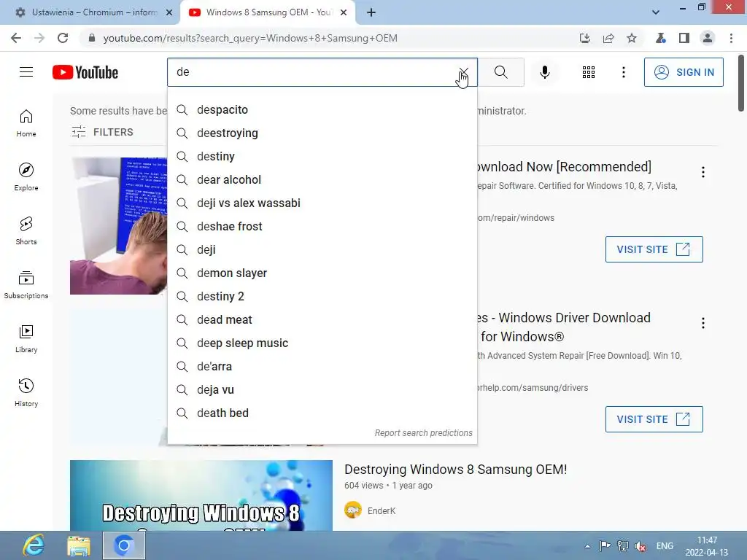Open File Explorer from taskbar
Viewport: 747px width, 560px height.
click(79, 545)
